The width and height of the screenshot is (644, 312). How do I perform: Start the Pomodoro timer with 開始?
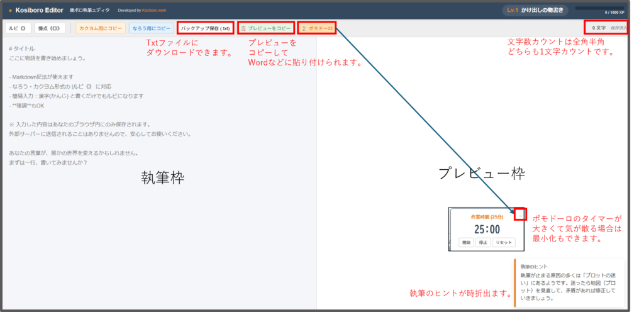click(466, 242)
